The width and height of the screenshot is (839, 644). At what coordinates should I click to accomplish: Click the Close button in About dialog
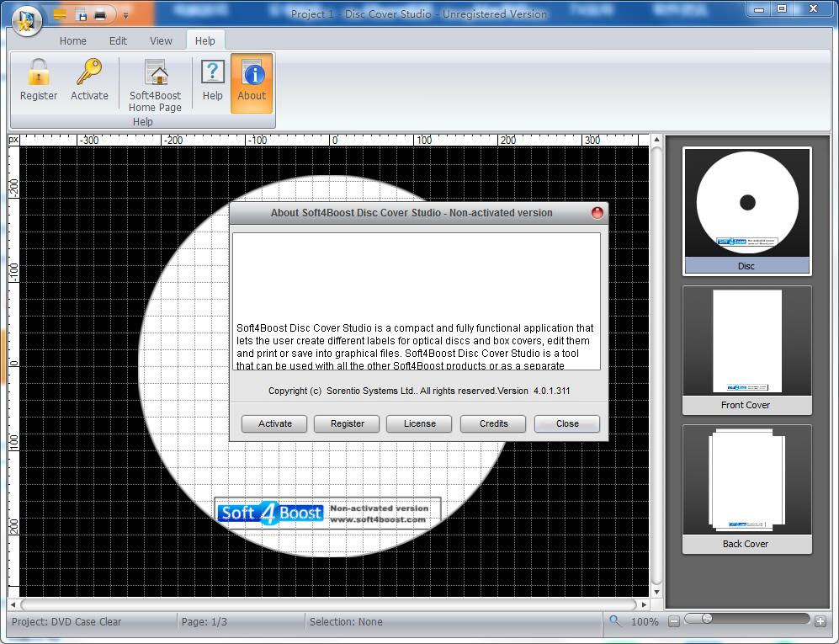click(x=566, y=423)
